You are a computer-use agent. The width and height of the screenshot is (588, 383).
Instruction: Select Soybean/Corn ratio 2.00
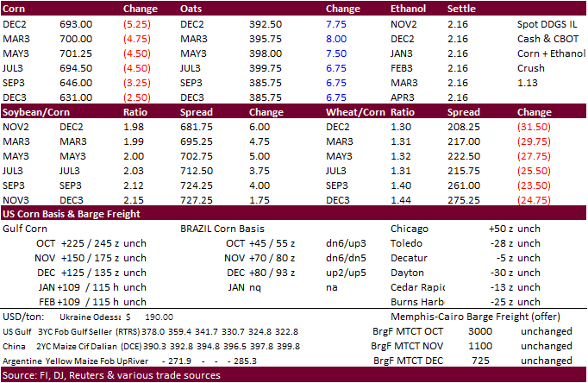(x=134, y=156)
